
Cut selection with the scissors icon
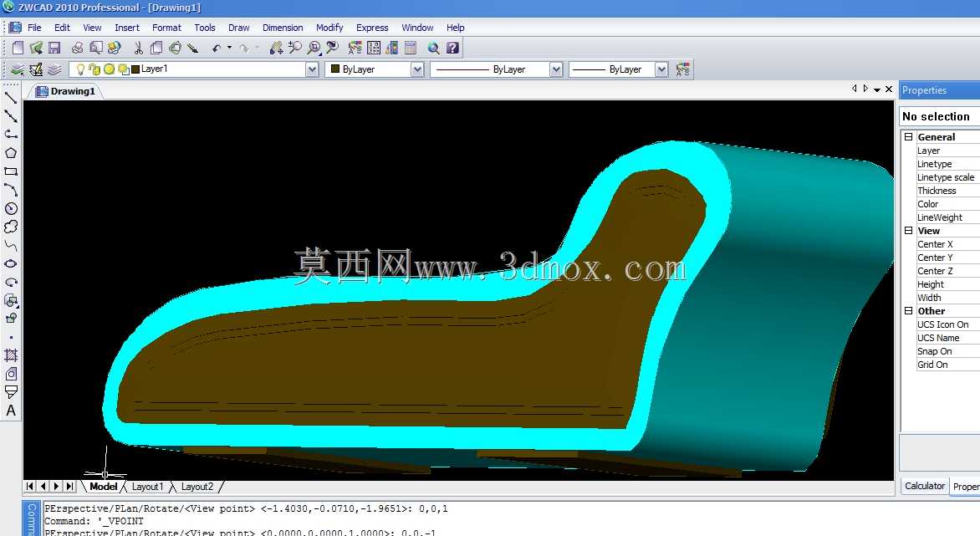click(138, 48)
